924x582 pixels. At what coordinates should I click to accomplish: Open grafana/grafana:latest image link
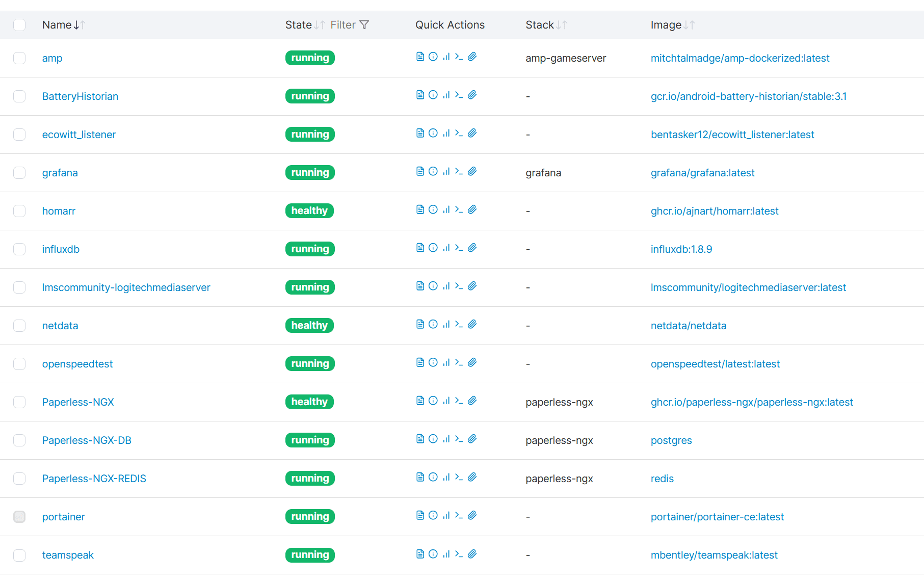702,173
